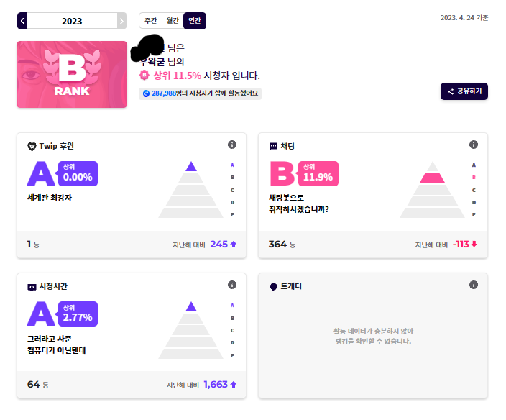Select the 연간 yearly view
506x420 pixels.
pos(194,21)
